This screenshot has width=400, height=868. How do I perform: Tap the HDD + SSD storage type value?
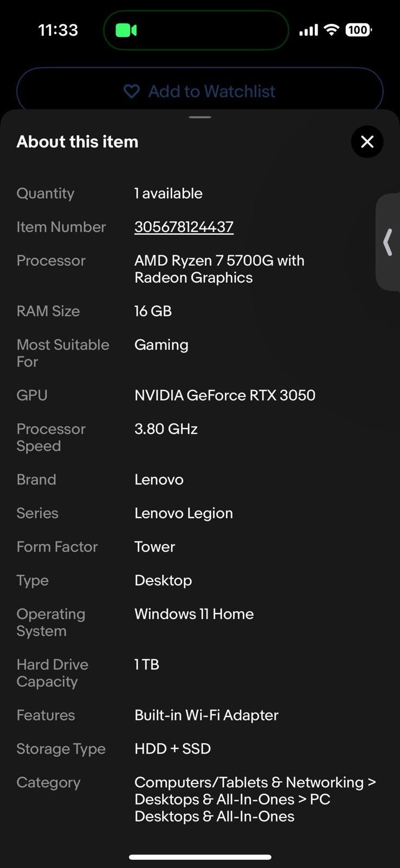(x=172, y=749)
